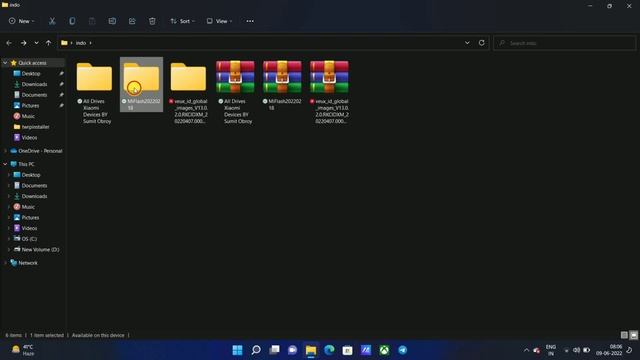Click the Delete trash icon in toolbar
Image resolution: width=640 pixels, height=360 pixels.
click(x=152, y=21)
